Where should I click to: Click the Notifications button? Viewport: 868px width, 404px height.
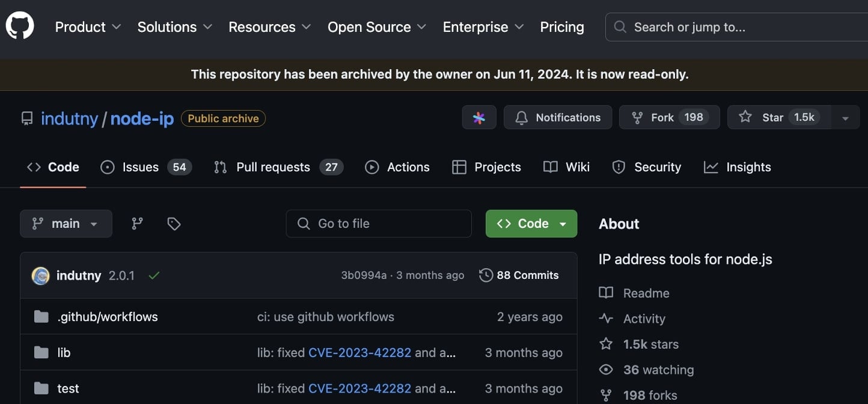tap(558, 117)
